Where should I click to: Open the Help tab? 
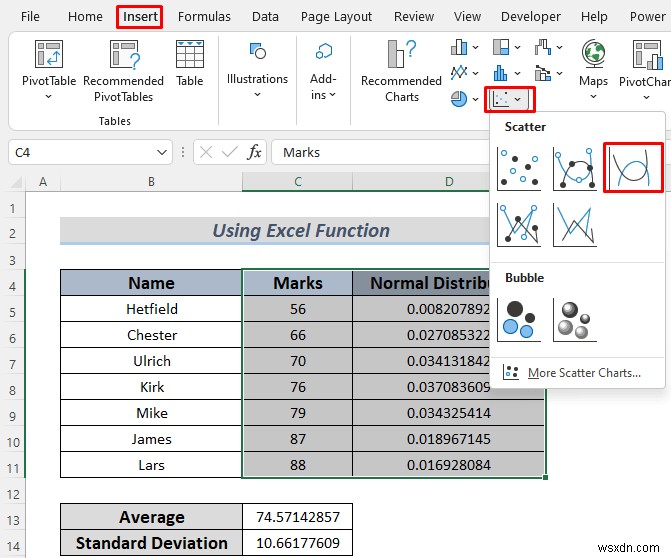tap(594, 17)
